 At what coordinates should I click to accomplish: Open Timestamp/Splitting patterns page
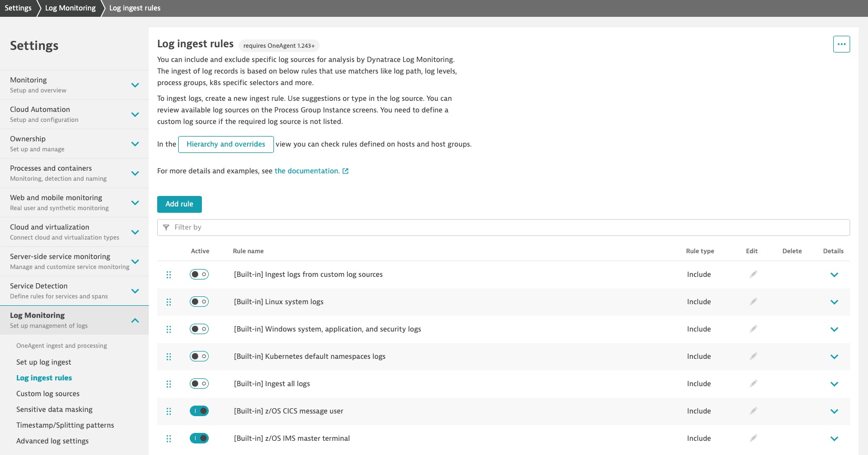click(65, 425)
